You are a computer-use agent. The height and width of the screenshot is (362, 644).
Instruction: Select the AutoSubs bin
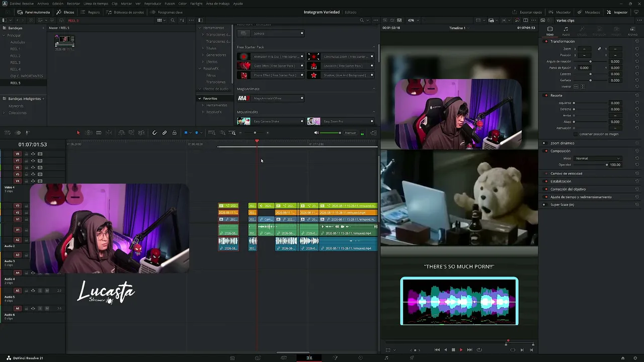coord(18,42)
